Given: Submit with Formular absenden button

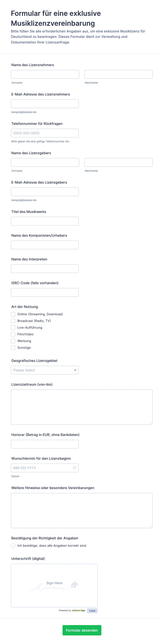Looking at the screenshot, I should [82, 630].
